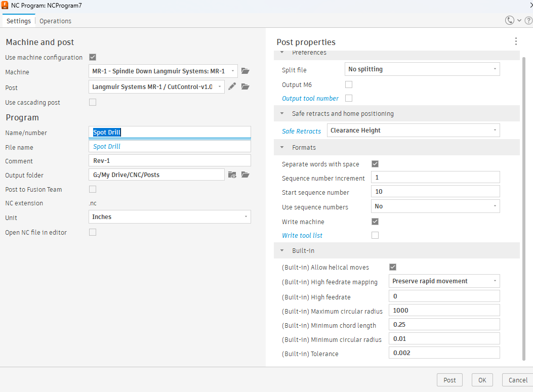533x392 pixels.
Task: Click Minimum chord length field
Action: coord(444,324)
